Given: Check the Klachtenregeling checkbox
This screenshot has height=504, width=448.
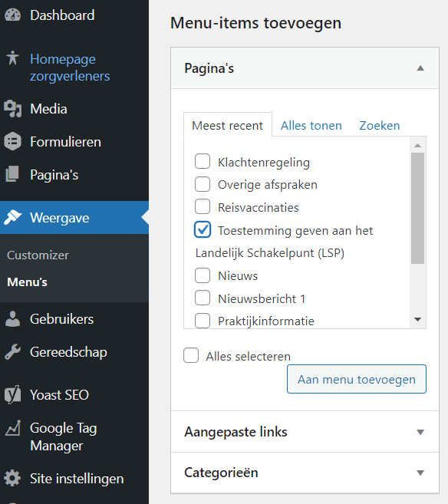Looking at the screenshot, I should tap(203, 161).
